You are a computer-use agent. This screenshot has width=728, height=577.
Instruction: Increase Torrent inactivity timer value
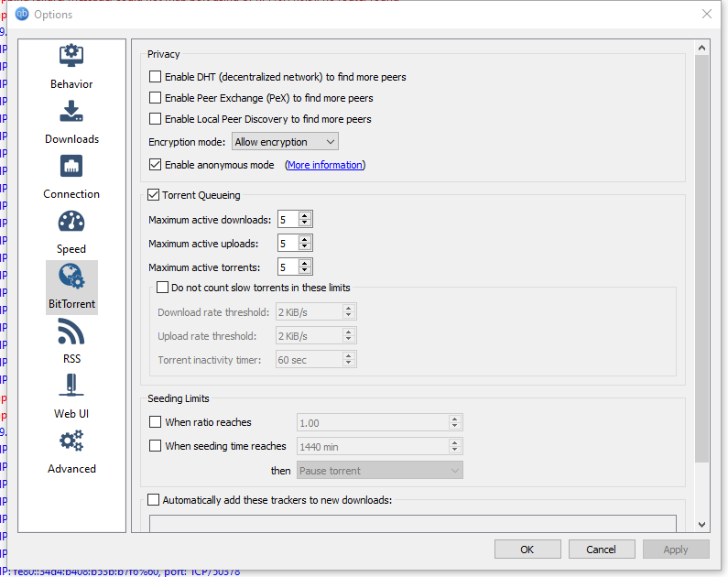tap(348, 355)
